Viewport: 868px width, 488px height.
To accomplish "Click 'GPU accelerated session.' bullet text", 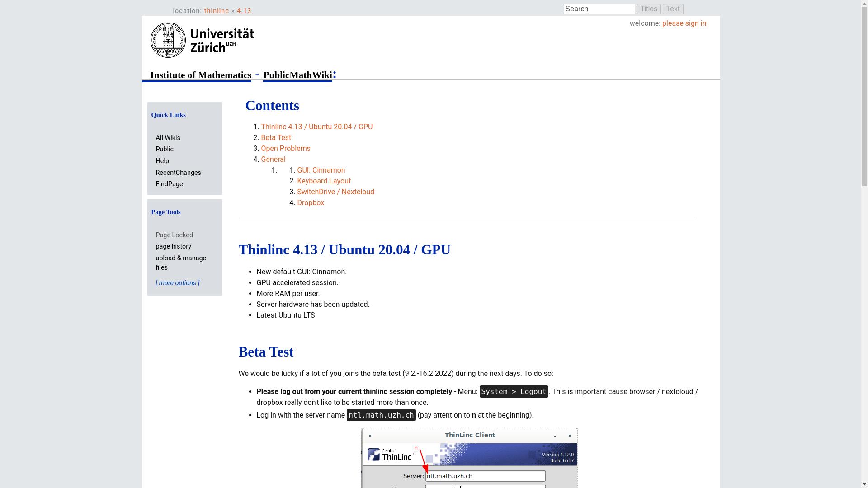I will click(297, 283).
